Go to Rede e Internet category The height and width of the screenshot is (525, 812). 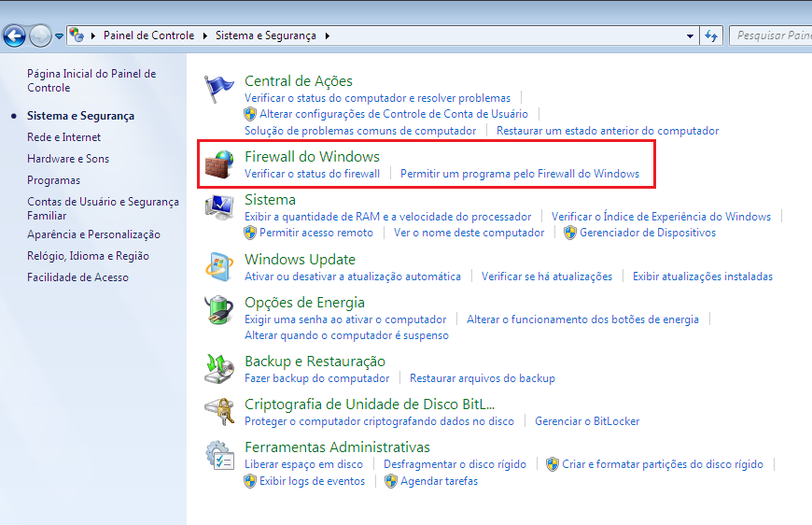pyautogui.click(x=63, y=137)
